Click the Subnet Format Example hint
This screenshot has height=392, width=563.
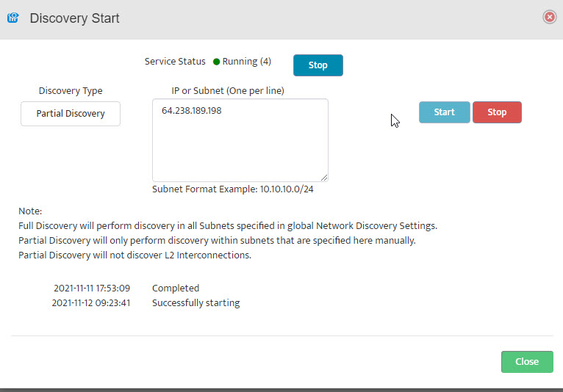[233, 189]
